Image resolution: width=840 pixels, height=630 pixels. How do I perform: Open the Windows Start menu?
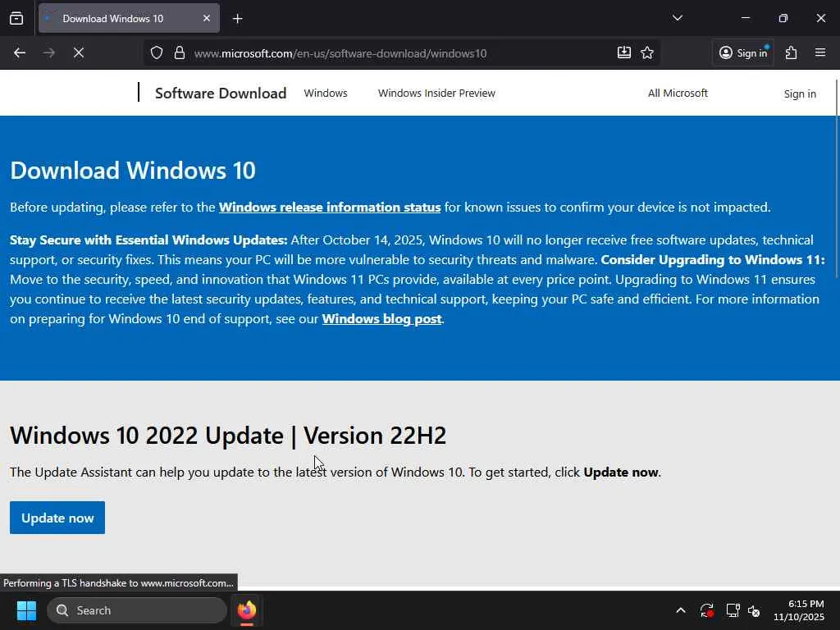coord(26,610)
